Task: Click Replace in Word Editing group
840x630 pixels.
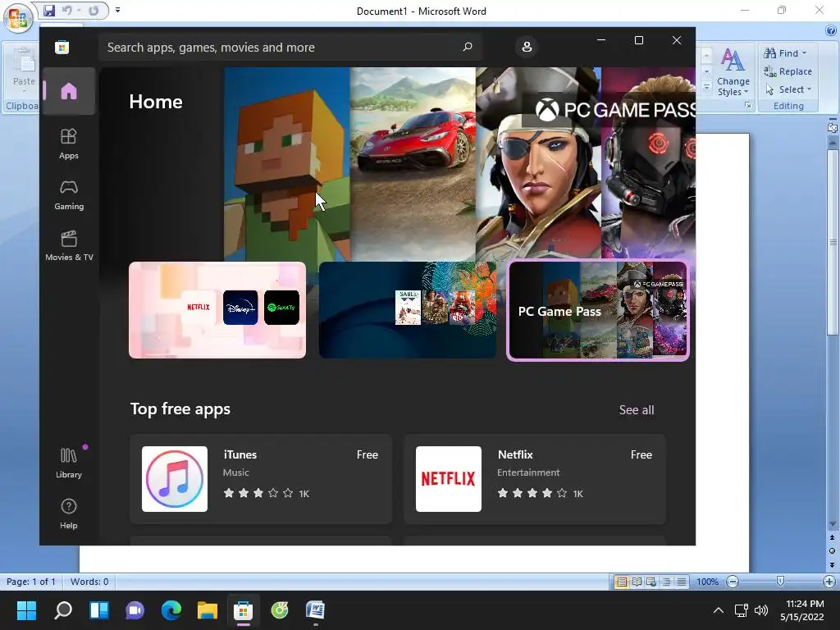Action: pos(787,71)
